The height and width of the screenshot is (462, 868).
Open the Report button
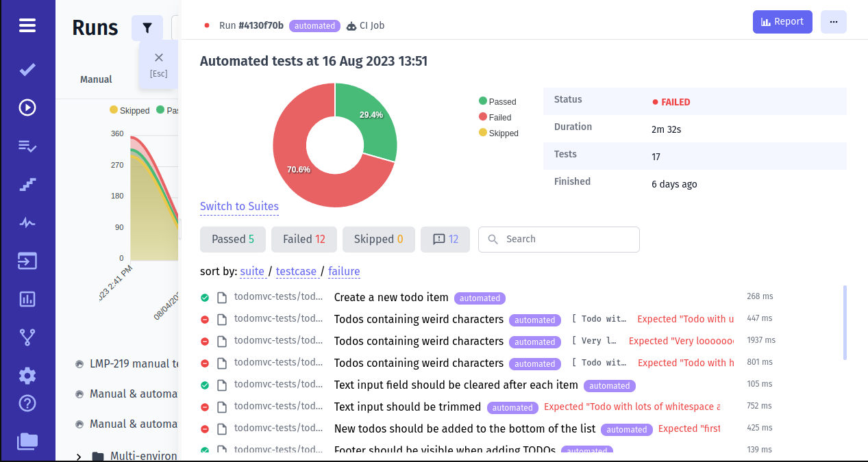782,21
